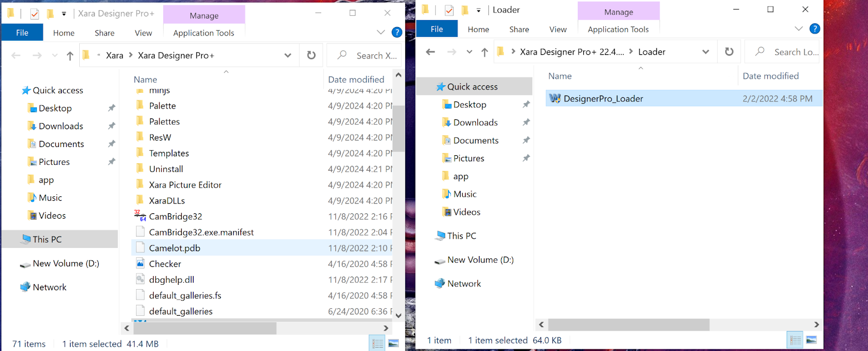Sort by Date modified in Xara window
The image size is (868, 351).
356,80
